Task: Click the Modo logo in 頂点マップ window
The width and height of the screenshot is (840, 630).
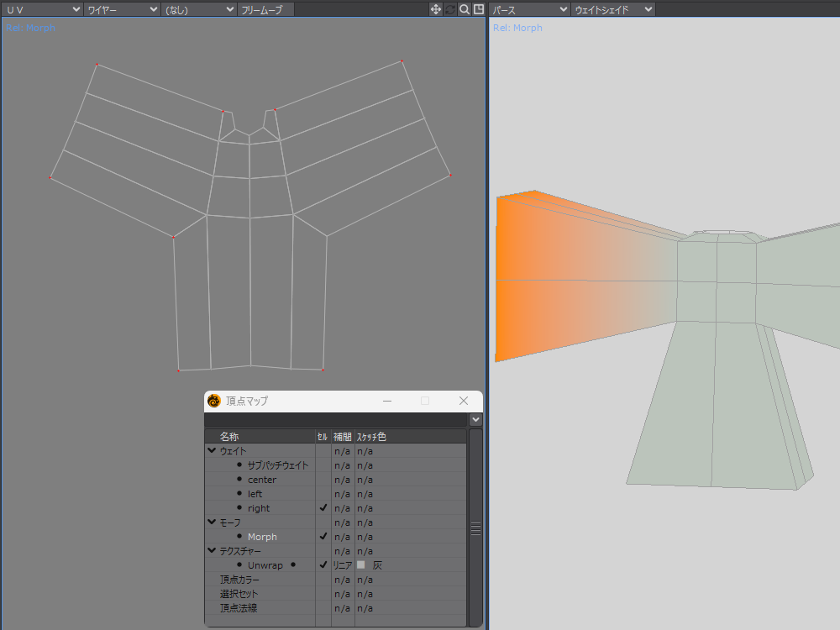Action: pos(214,401)
